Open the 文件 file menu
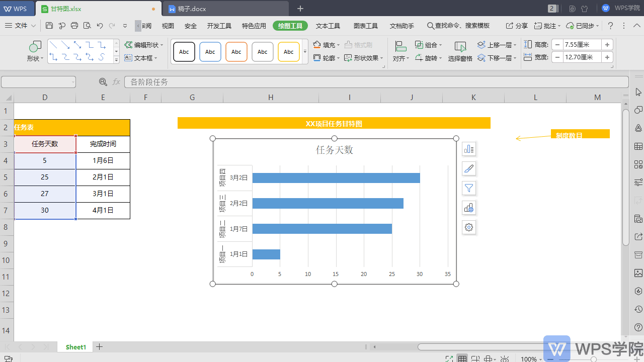 click(21, 26)
